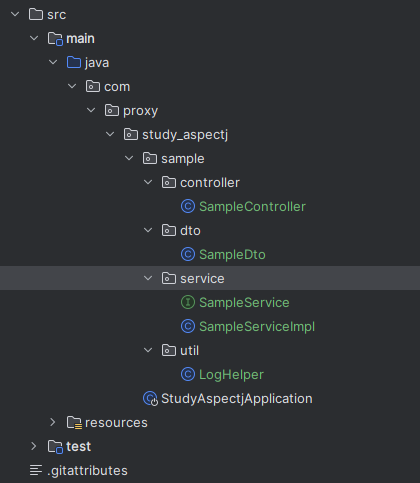This screenshot has width=420, height=483.
Task: Click the .gitattributes text file icon
Action: click(36, 470)
